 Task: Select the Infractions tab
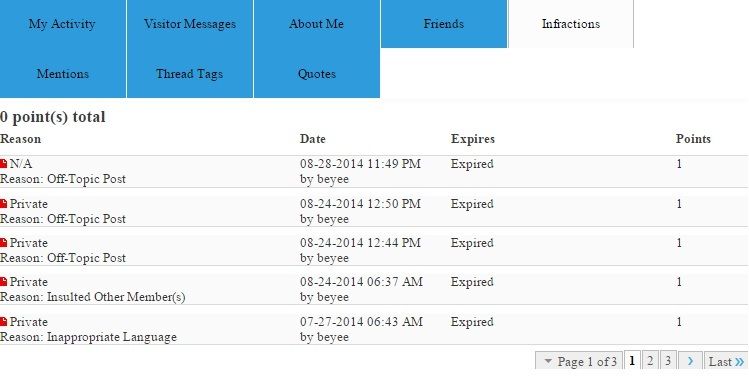coord(571,24)
